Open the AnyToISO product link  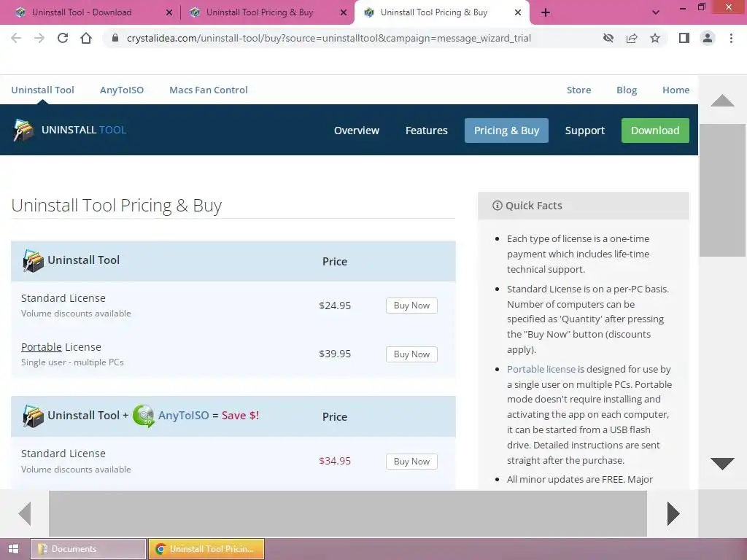[x=122, y=90]
